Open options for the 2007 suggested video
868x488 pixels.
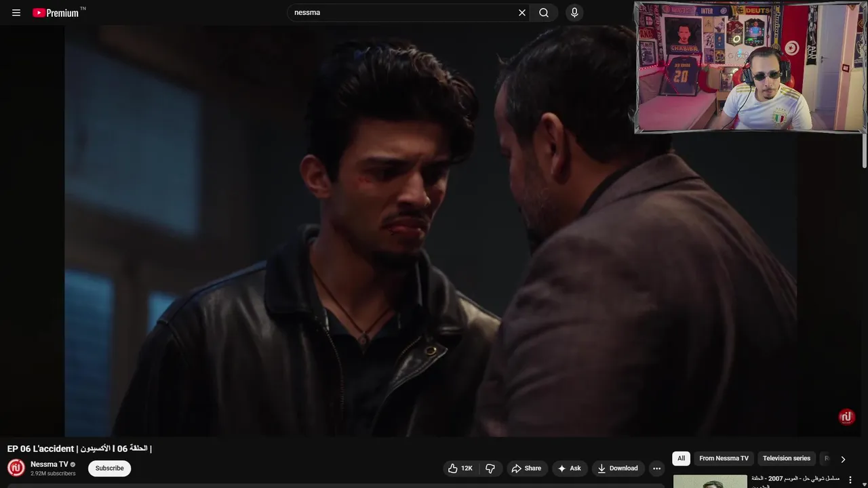click(850, 480)
